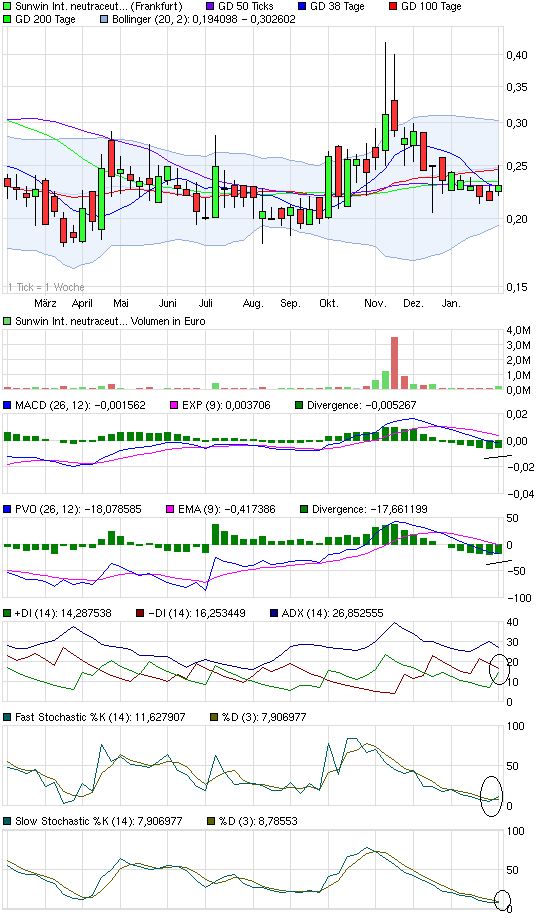Click the -100 label on PVO axis
This screenshot has width=545, height=918.
[519, 598]
